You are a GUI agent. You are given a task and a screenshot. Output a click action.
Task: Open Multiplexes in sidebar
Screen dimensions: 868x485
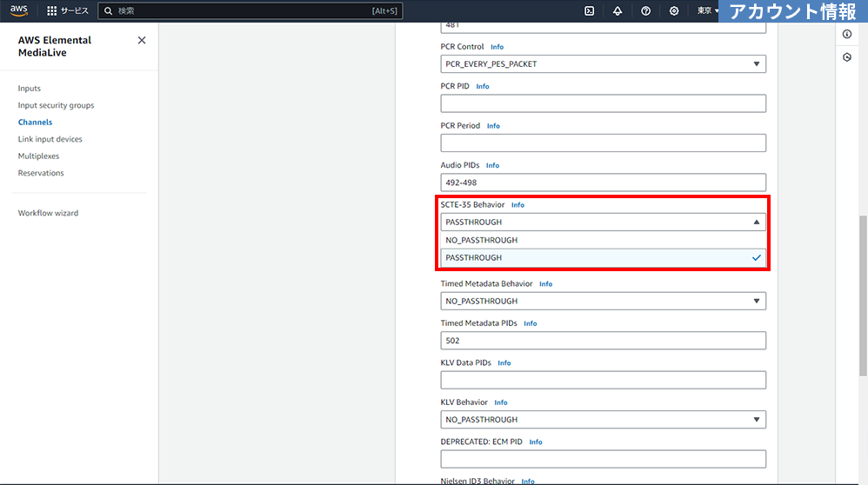(x=38, y=156)
